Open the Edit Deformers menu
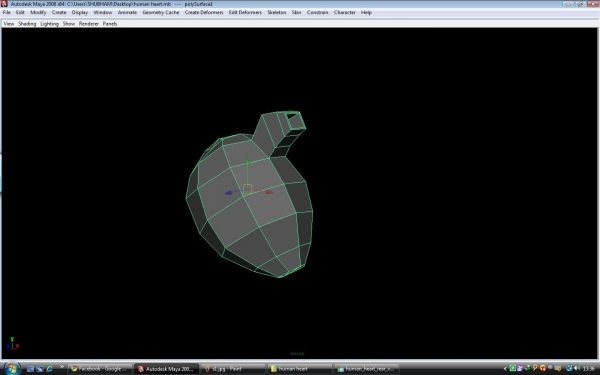Image resolution: width=600 pixels, height=375 pixels. tap(245, 12)
